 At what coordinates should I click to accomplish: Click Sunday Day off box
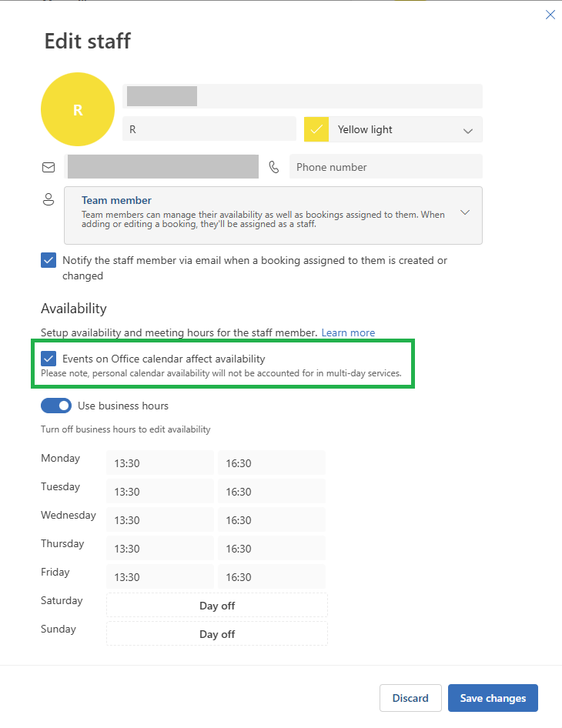pos(217,634)
